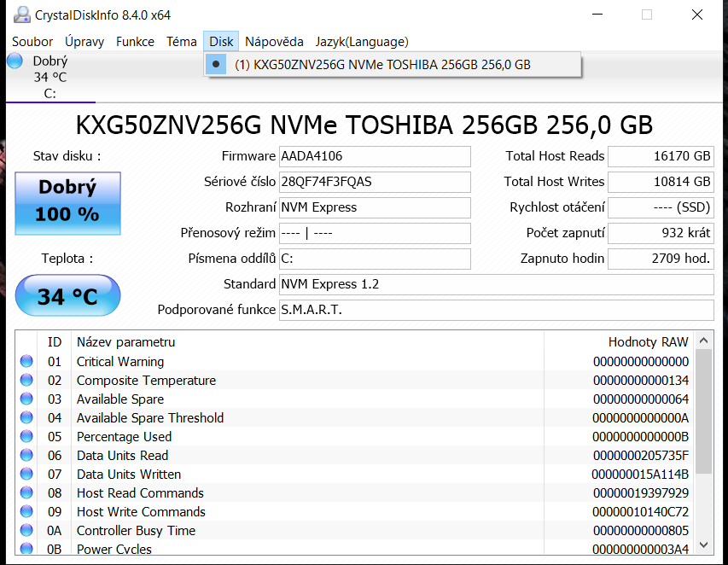Click the disk model title KXG50ZNV256G NVMe TOSHIBA

point(364,125)
